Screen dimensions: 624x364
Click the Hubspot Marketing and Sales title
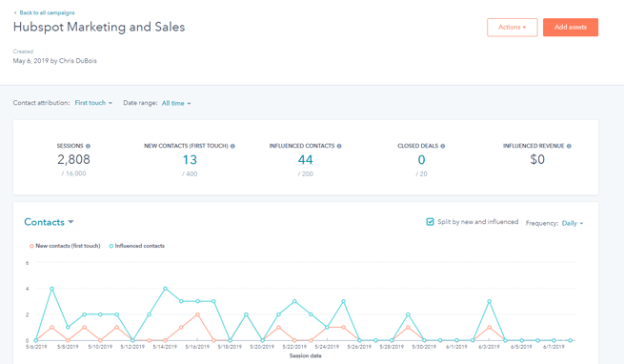[99, 27]
